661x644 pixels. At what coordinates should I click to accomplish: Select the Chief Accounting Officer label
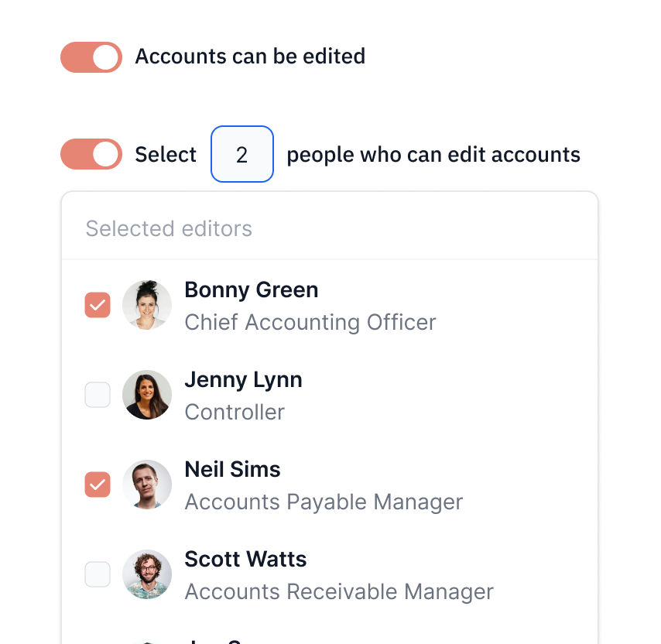pos(310,322)
